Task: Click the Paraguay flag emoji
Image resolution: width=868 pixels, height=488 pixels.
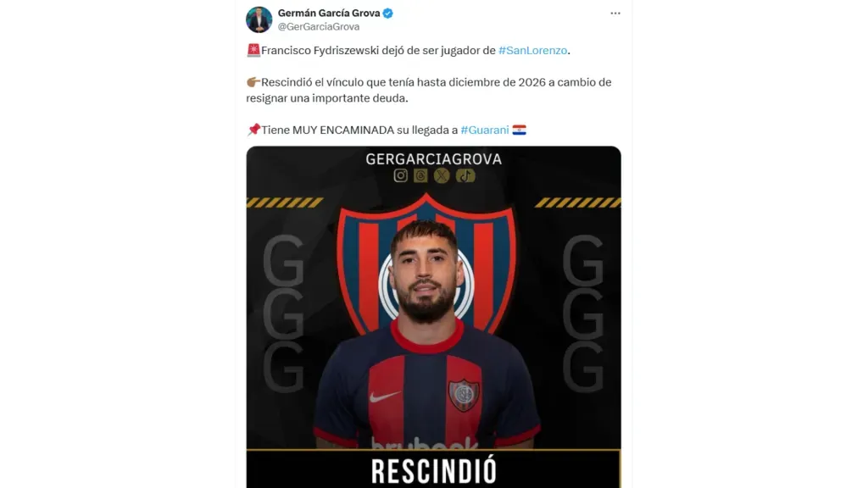Action: point(520,130)
